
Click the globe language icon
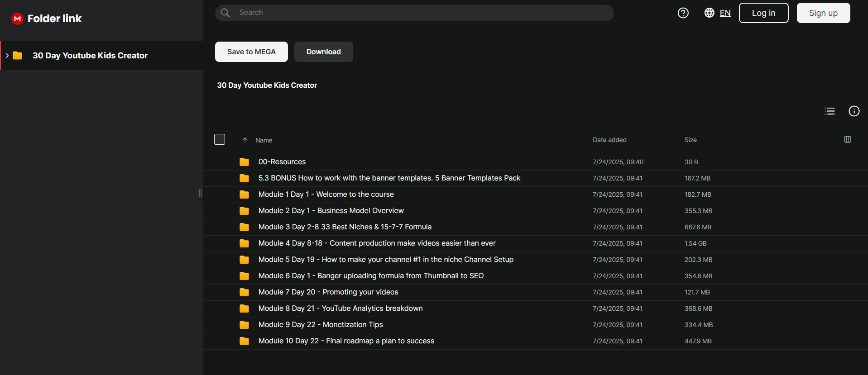(709, 13)
